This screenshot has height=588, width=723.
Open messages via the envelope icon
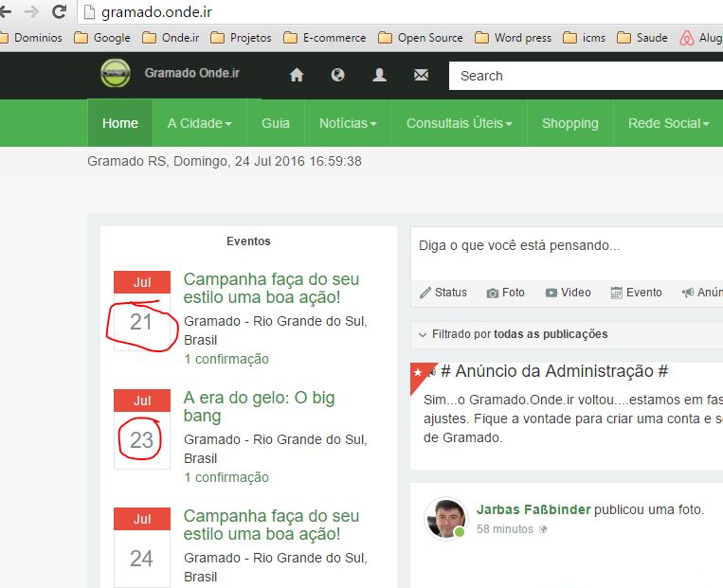[x=421, y=75]
